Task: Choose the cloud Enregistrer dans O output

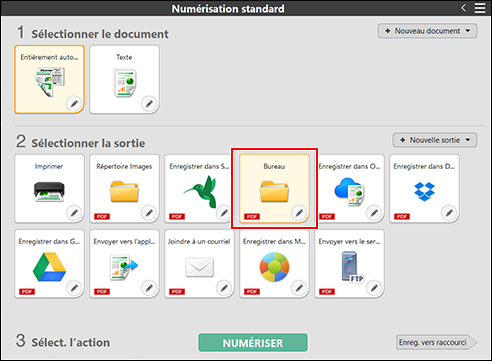Action: [x=349, y=189]
